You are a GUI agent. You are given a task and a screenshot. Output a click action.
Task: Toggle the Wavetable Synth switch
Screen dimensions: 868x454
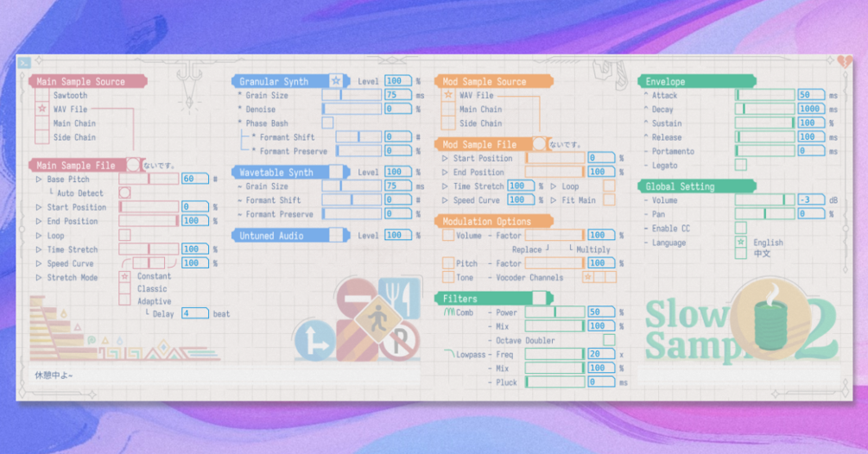pyautogui.click(x=336, y=172)
